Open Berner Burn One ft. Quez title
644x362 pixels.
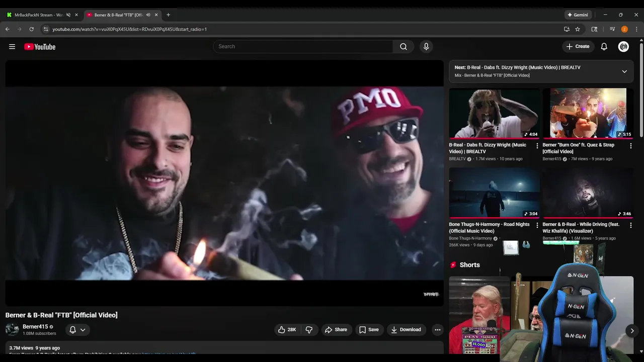pyautogui.click(x=579, y=148)
